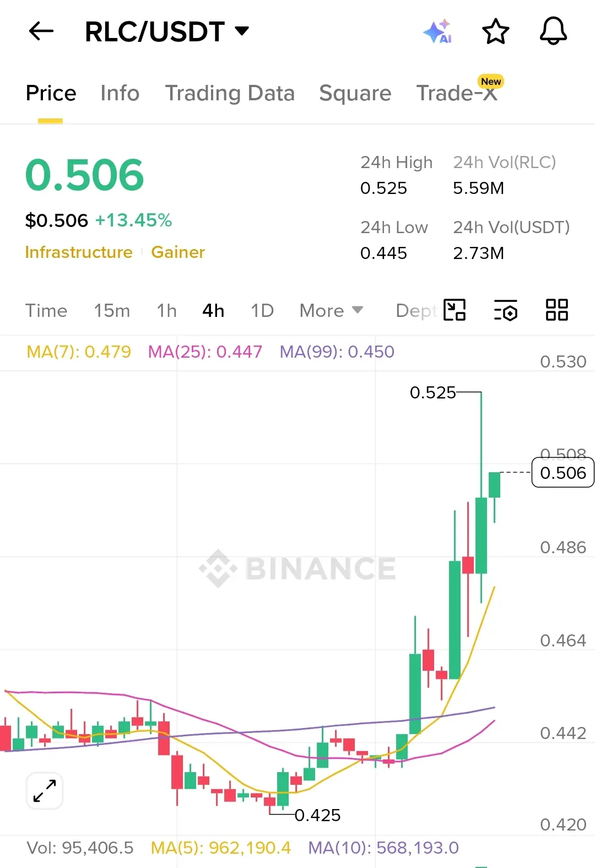The image size is (595, 868).
Task: Switch to the Price tab
Action: [x=51, y=93]
